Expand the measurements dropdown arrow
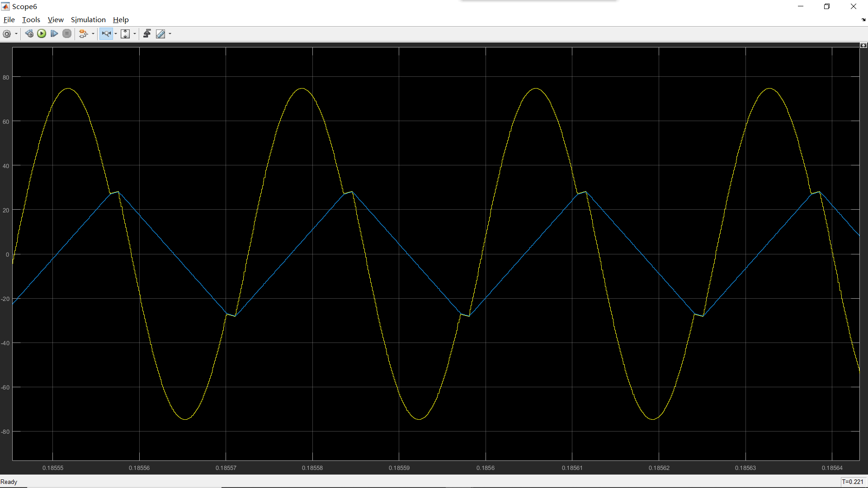868x488 pixels. 170,34
